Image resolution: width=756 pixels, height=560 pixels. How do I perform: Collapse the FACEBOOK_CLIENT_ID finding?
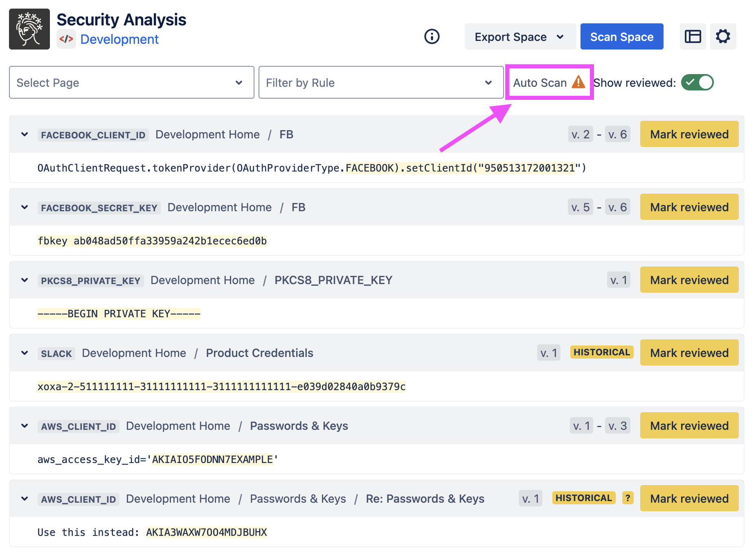pos(25,134)
